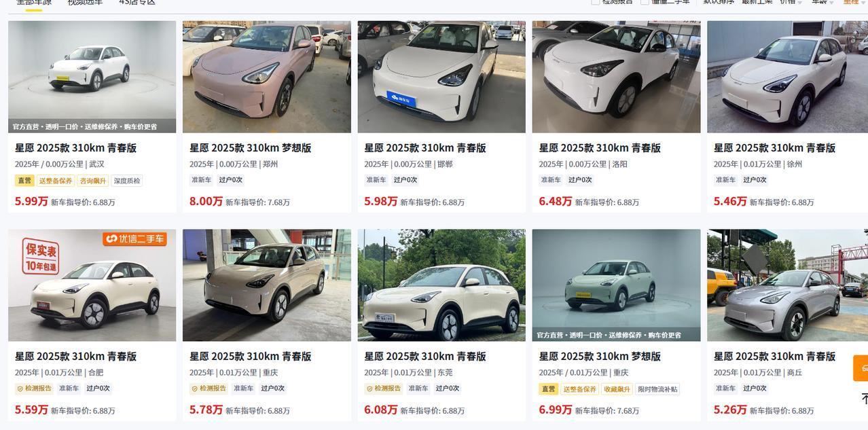Click 咨询飙升 tag on 武汉 listing

click(93, 181)
